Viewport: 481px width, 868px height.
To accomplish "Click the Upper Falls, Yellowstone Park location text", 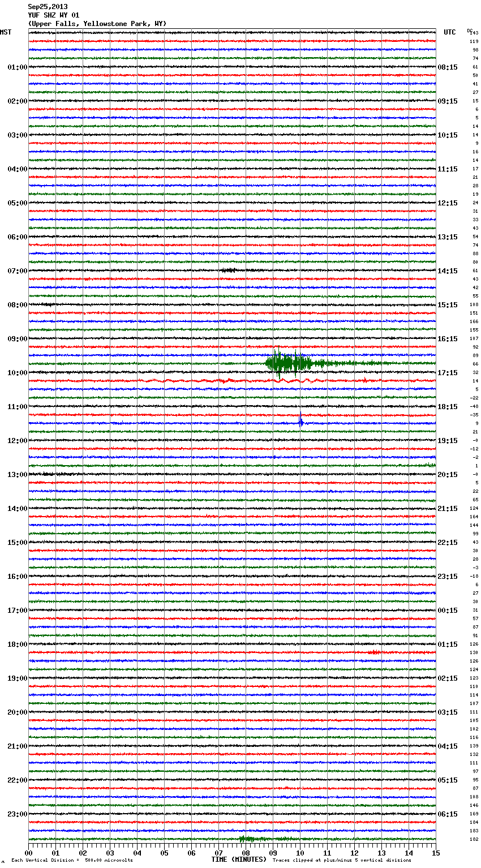I will click(x=97, y=24).
